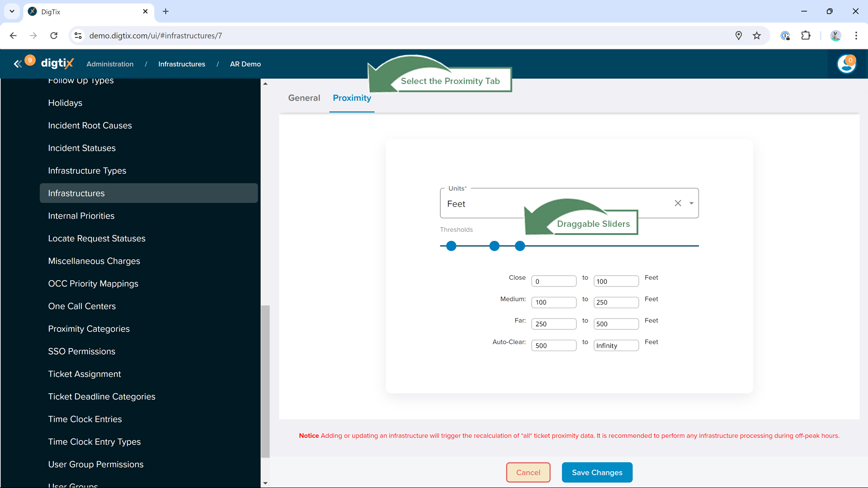Select the Proximity tab
Image resolution: width=868 pixels, height=488 pixels.
coord(352,98)
